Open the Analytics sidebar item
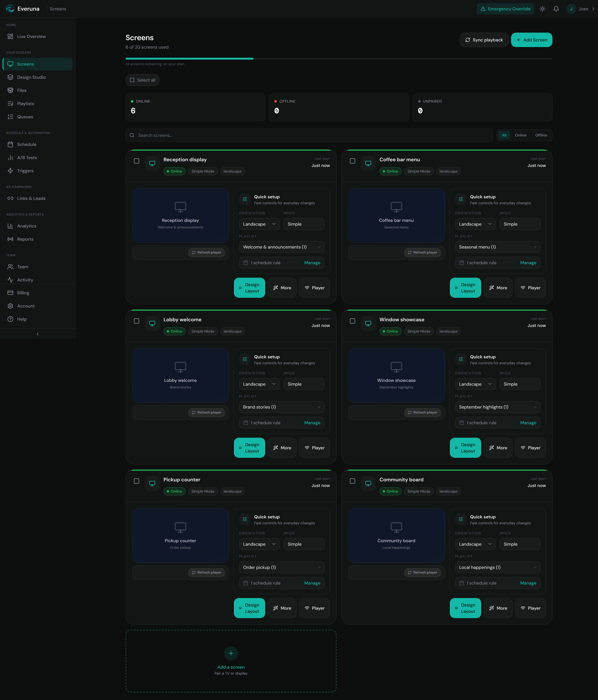Viewport: 598px width, 700px height. [x=38, y=226]
